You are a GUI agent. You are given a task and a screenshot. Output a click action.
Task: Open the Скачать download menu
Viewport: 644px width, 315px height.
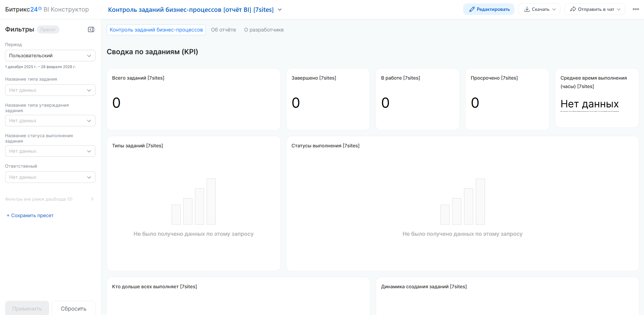(x=539, y=9)
